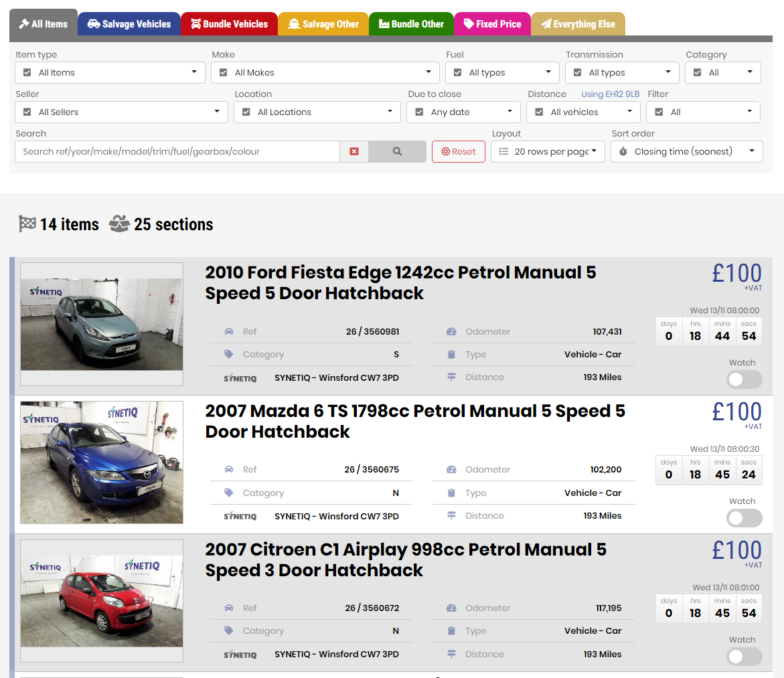Click the car Ref icon on Mazda 6
This screenshot has height=678, width=784.
[229, 469]
